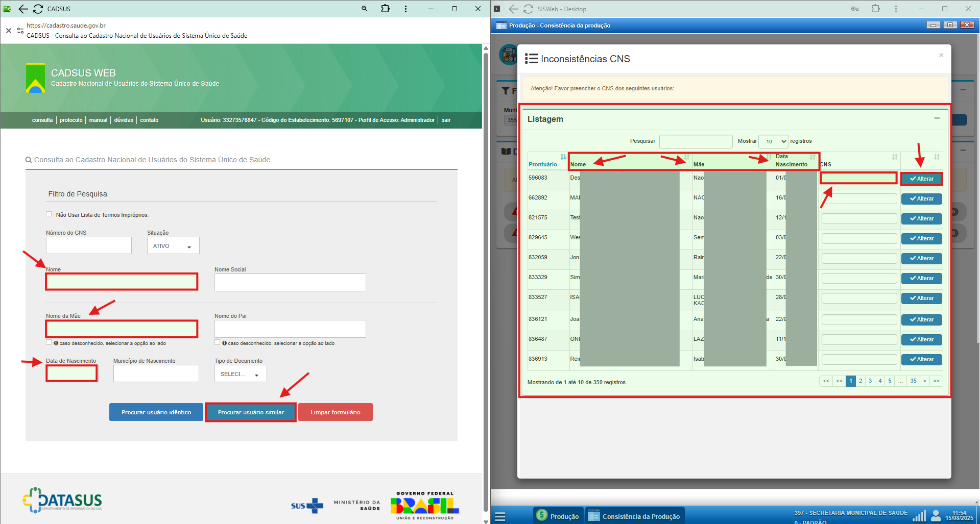Click the user profile icon in status bar
This screenshot has height=524, width=980.
click(936, 515)
